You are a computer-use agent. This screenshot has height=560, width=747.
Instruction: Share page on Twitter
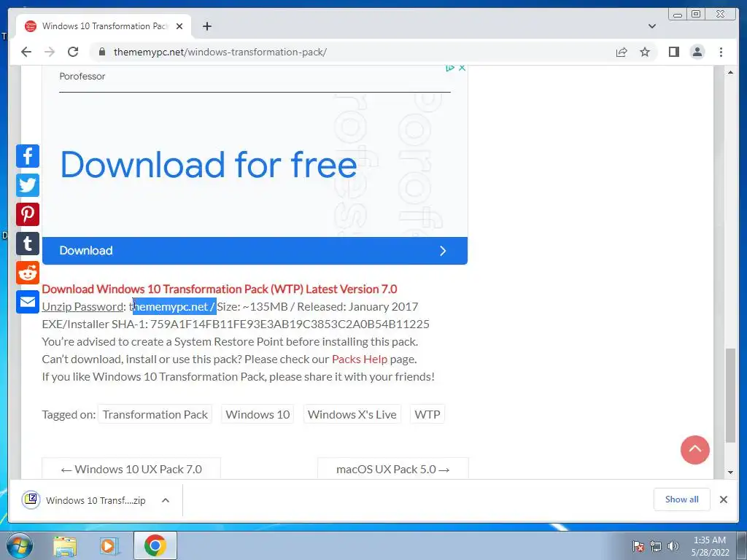click(28, 185)
